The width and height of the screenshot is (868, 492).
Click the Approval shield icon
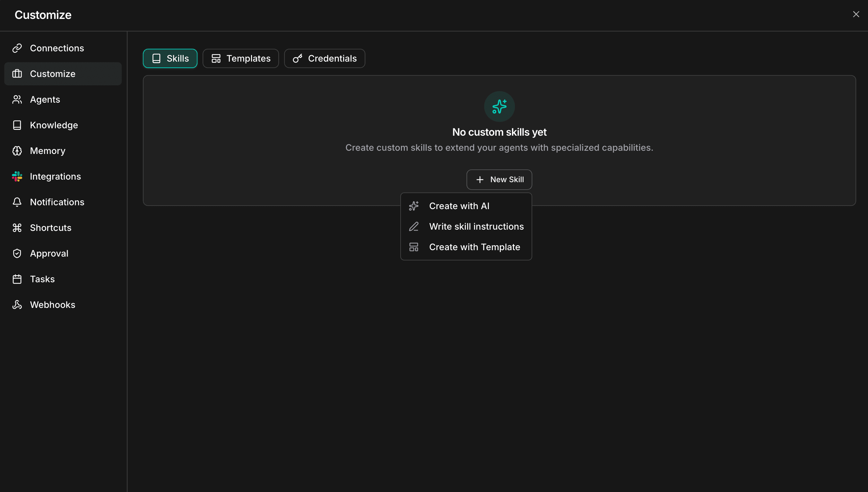point(18,253)
